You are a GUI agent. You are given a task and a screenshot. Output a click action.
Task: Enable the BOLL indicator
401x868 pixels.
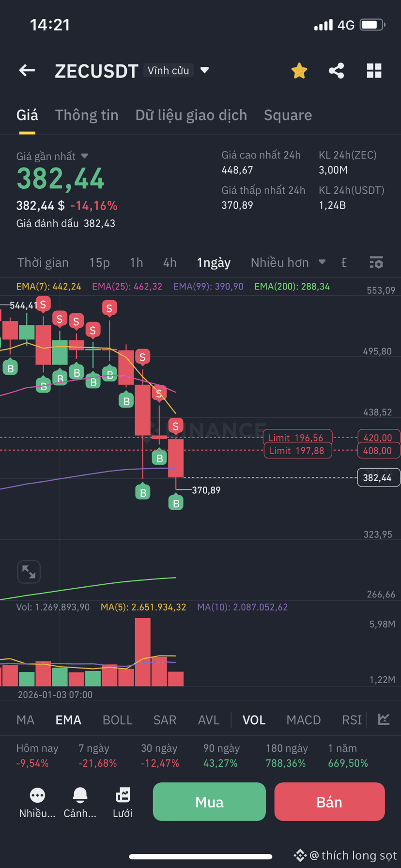(x=118, y=720)
